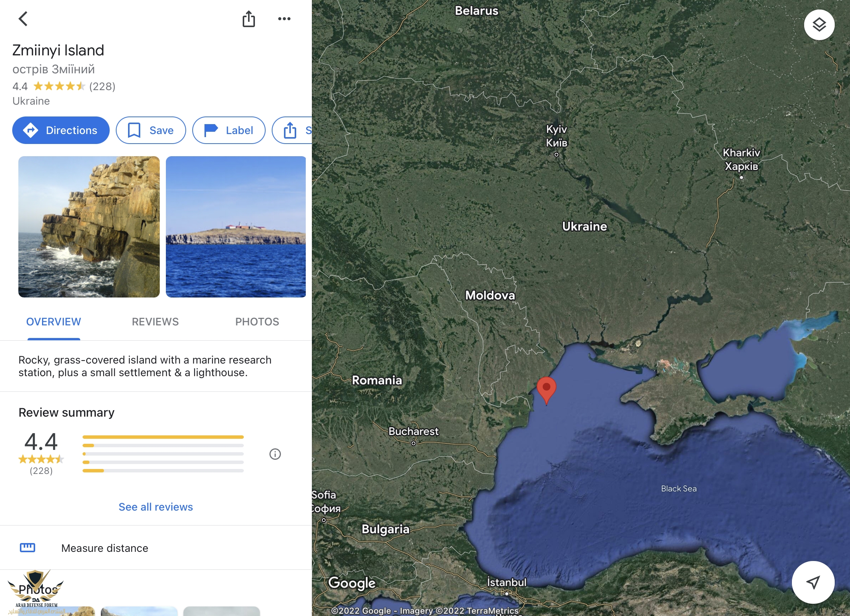Switch to the Photos tab
The width and height of the screenshot is (850, 616).
click(257, 322)
